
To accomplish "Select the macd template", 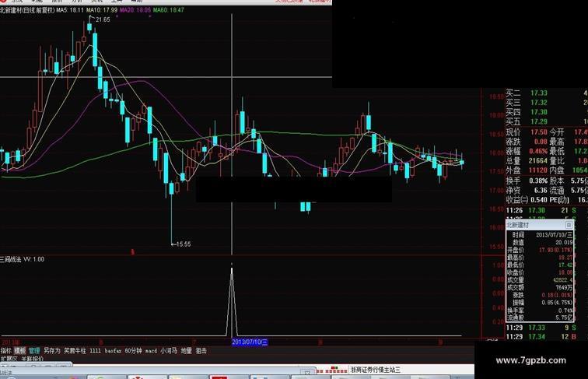I will [x=151, y=350].
